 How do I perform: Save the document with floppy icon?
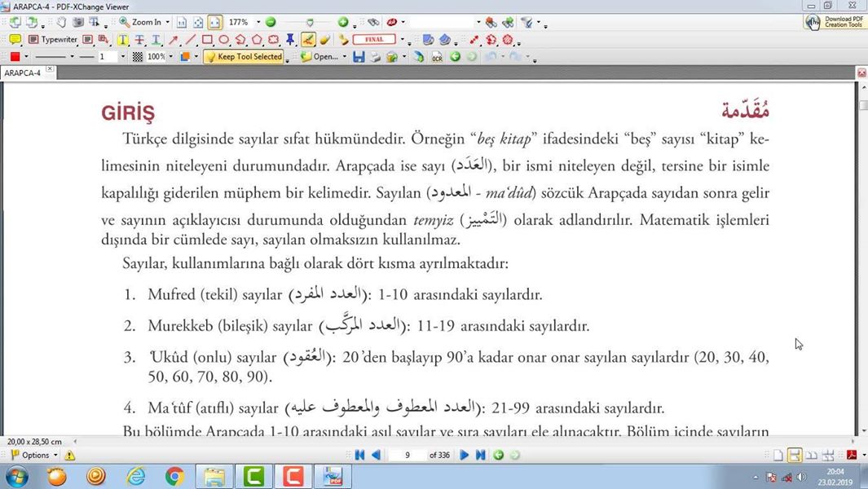[359, 56]
